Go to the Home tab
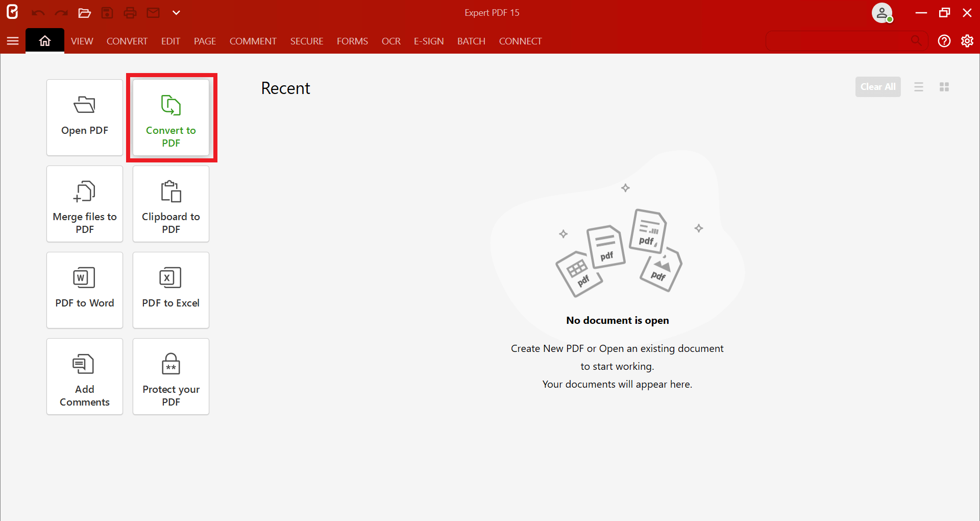 [x=45, y=41]
